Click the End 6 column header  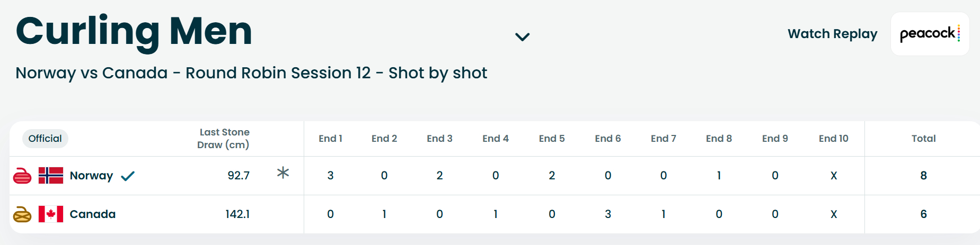click(x=608, y=139)
